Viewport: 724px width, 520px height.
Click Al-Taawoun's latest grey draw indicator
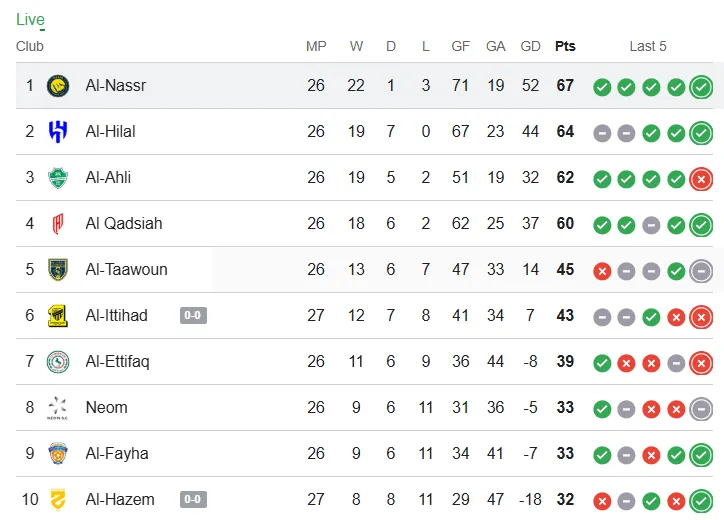click(x=701, y=271)
